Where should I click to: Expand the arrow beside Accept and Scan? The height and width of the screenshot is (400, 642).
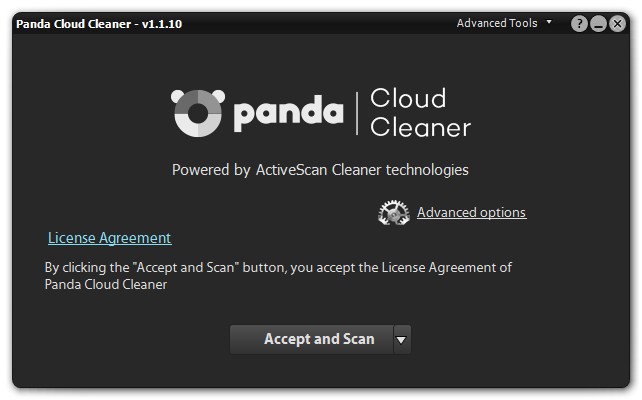[x=402, y=339]
